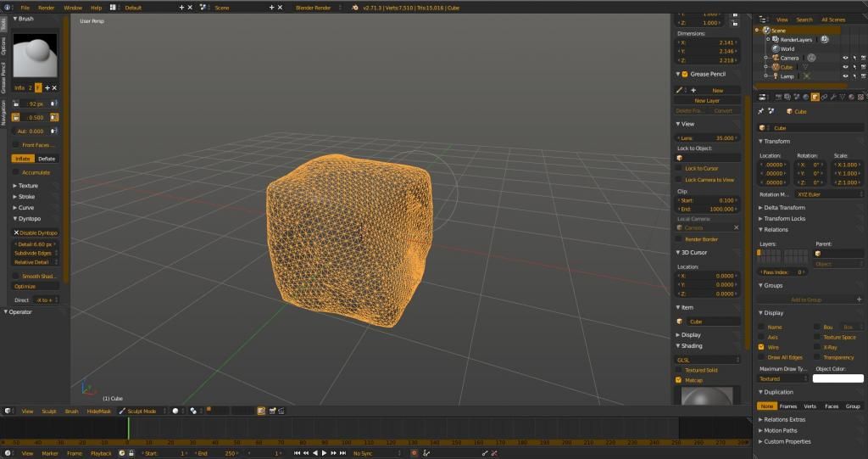868x459 pixels.
Task: Enable Lock Camera to View checkbox
Action: 679,180
